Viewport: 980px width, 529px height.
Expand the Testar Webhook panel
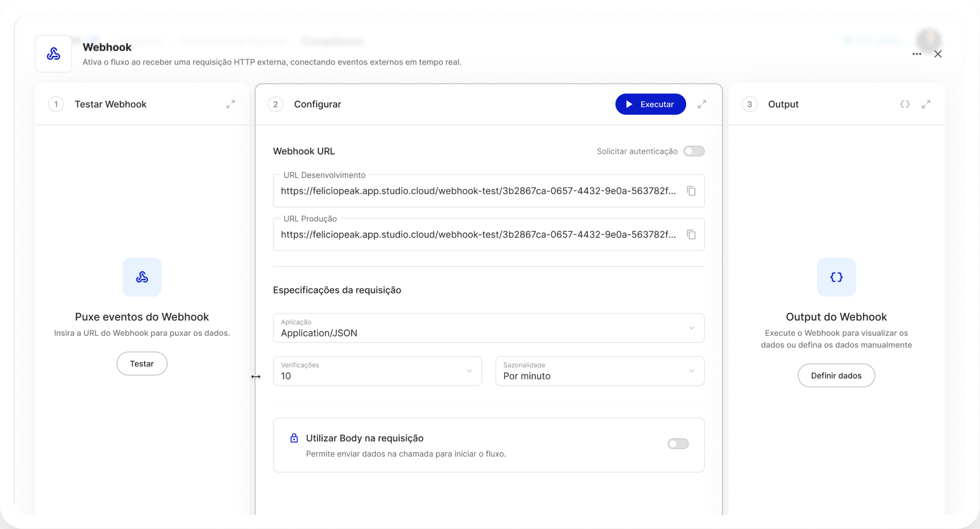pos(230,104)
